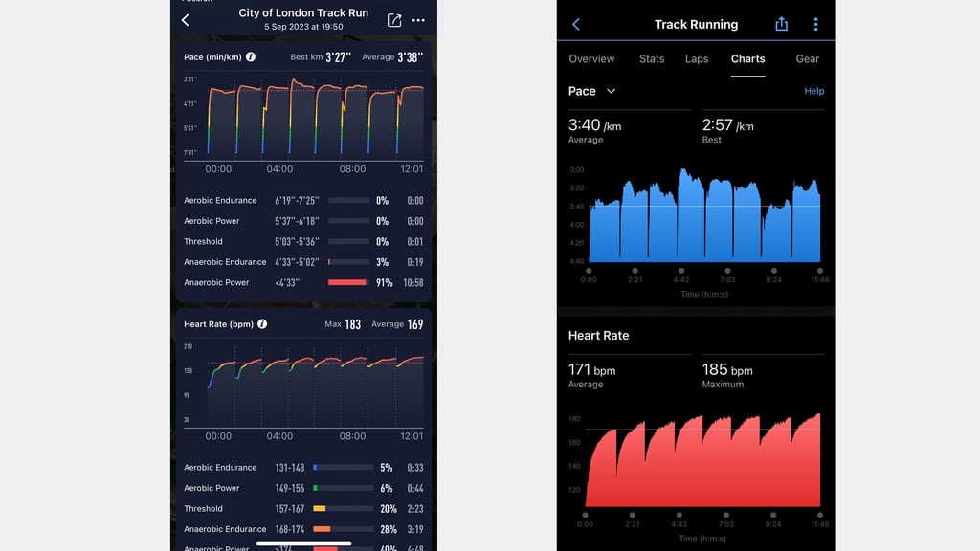This screenshot has height=551, width=980.
Task: Switch to the Overview tab
Action: [x=591, y=58]
